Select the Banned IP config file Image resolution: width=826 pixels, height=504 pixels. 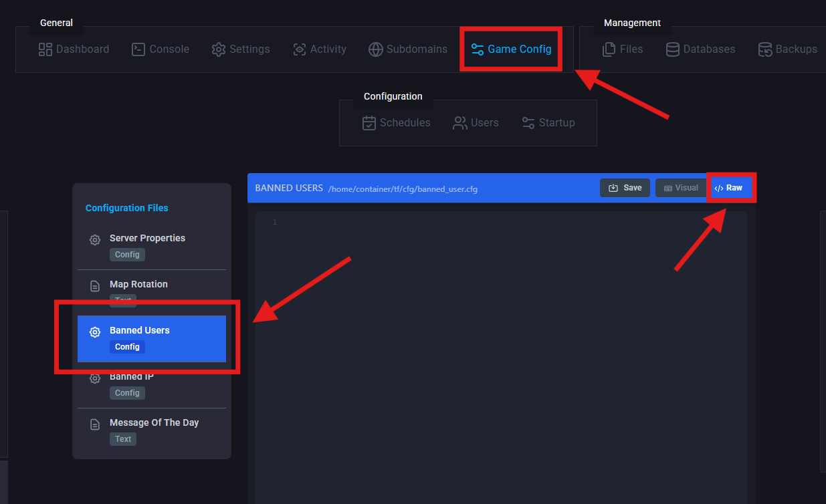click(152, 385)
